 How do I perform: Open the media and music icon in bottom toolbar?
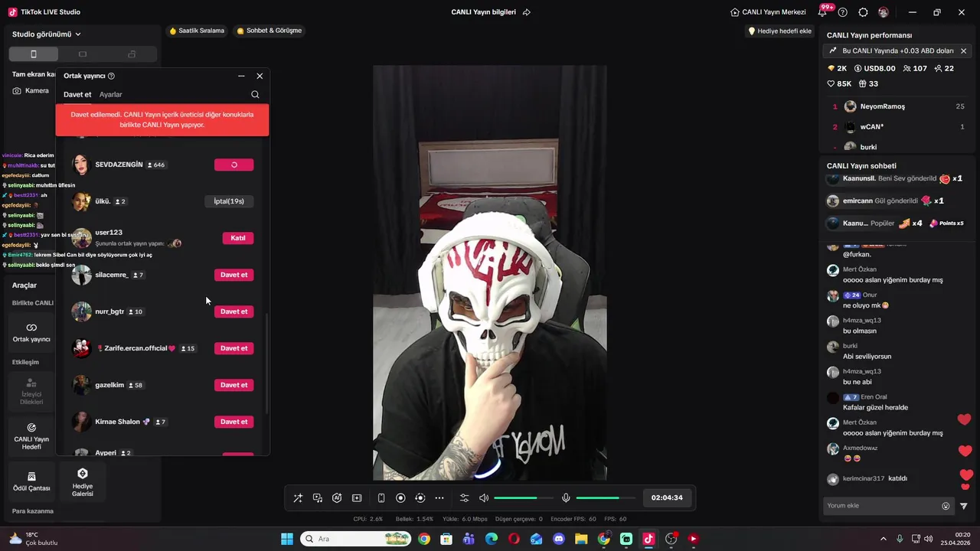tap(318, 498)
